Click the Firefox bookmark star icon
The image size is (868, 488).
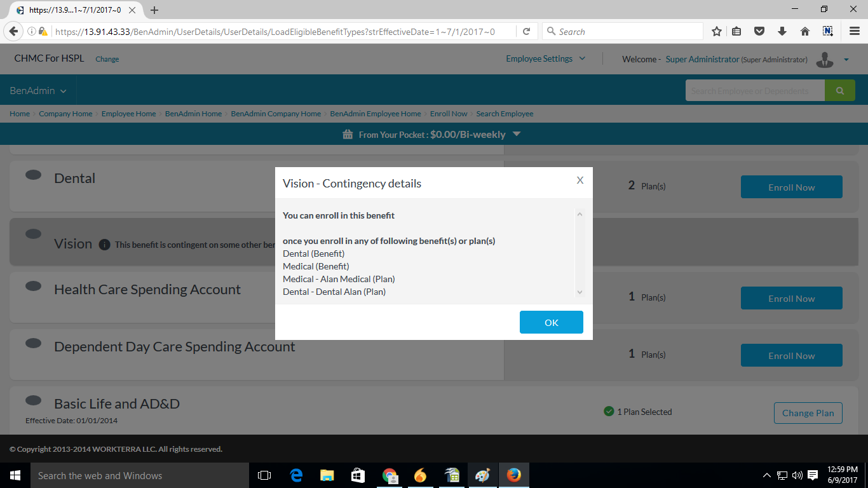(x=717, y=31)
